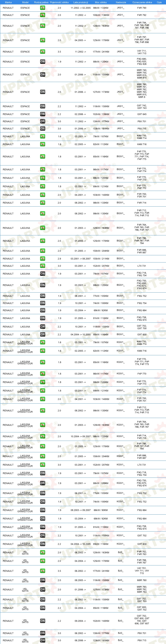Click the ON icon in the G9T 702, G9T 703 row
The width and height of the screenshot is (166, 644).
[43, 599]
